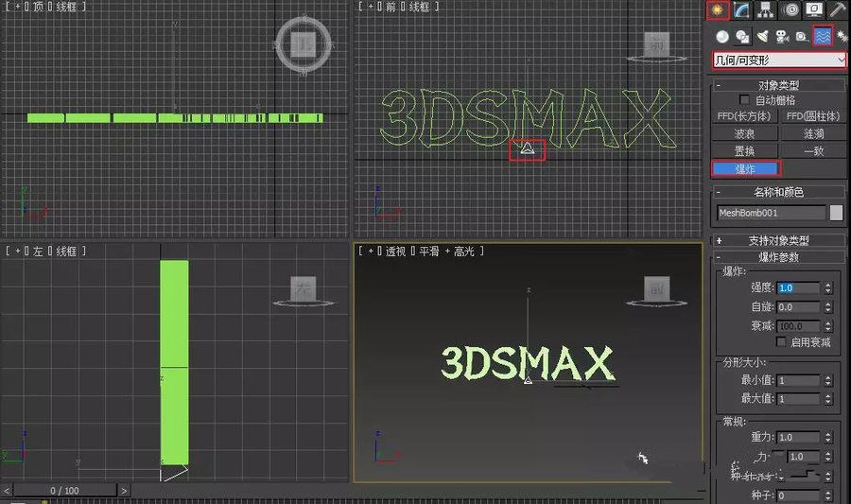The image size is (851, 504).
Task: Open the 透视 view menu
Action: tap(395, 252)
